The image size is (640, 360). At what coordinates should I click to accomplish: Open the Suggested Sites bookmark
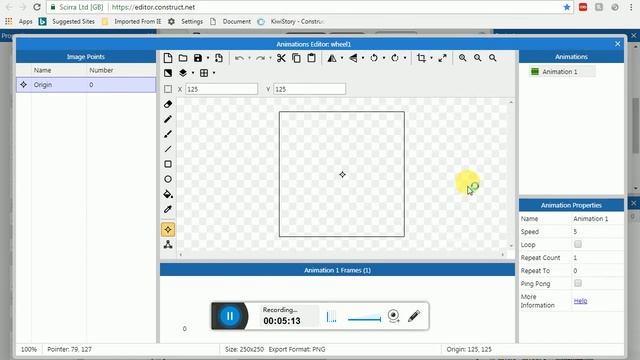67,21
